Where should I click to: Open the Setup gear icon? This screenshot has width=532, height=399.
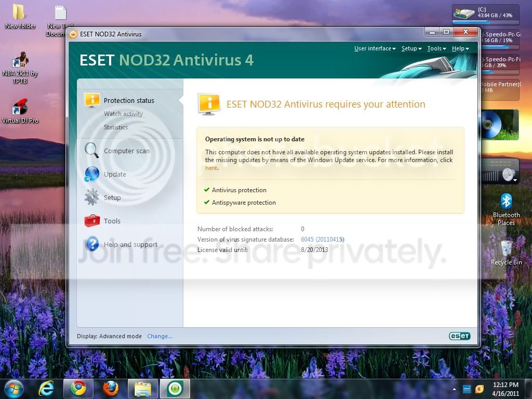(x=91, y=197)
